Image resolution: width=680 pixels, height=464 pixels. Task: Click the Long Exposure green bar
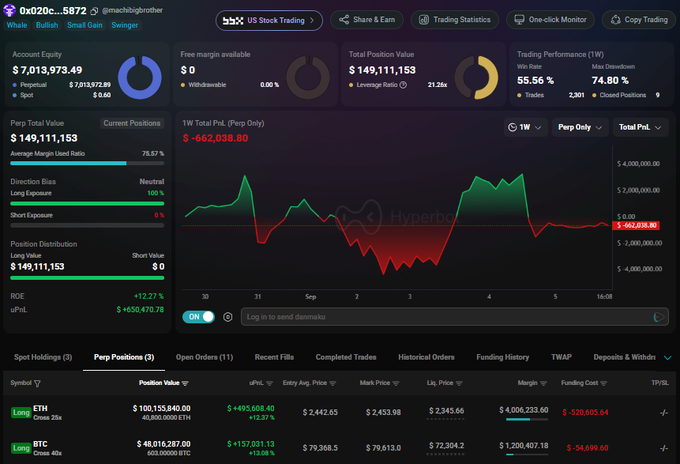click(87, 203)
